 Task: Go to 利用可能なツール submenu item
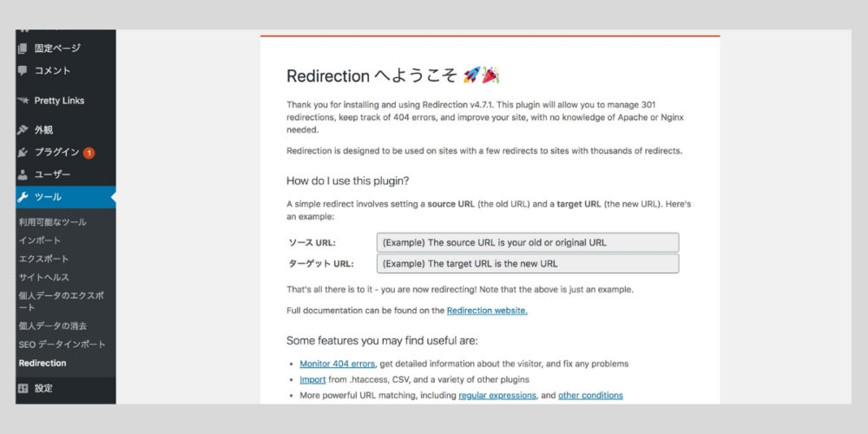[x=53, y=222]
